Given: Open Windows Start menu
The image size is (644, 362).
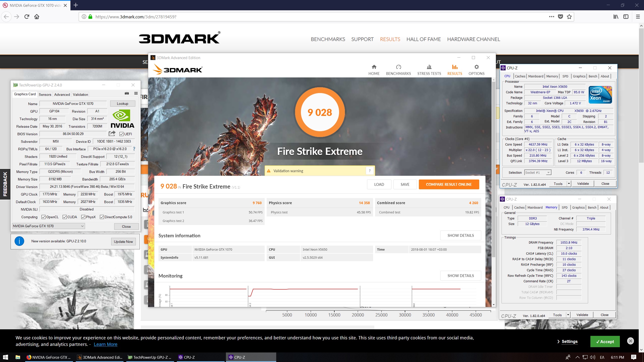Looking at the screenshot, I should (6, 357).
